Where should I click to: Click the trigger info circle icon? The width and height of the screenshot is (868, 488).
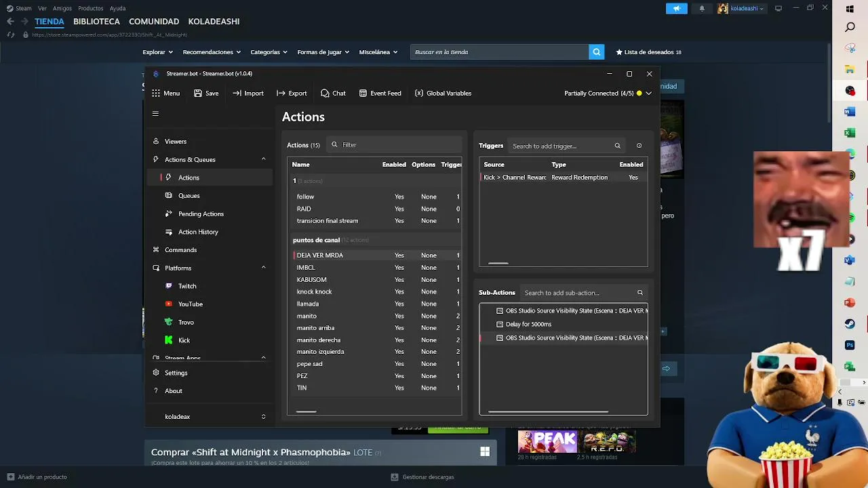pyautogui.click(x=639, y=146)
